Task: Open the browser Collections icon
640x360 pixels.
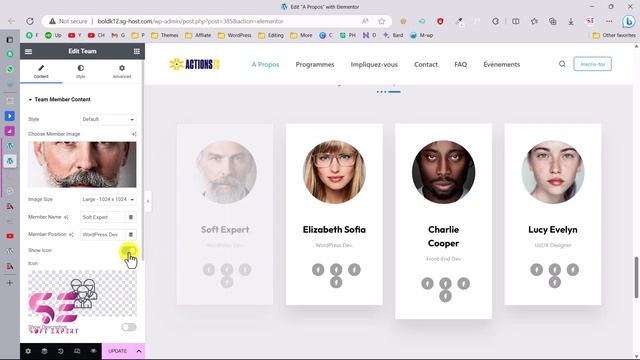Action: (x=552, y=21)
